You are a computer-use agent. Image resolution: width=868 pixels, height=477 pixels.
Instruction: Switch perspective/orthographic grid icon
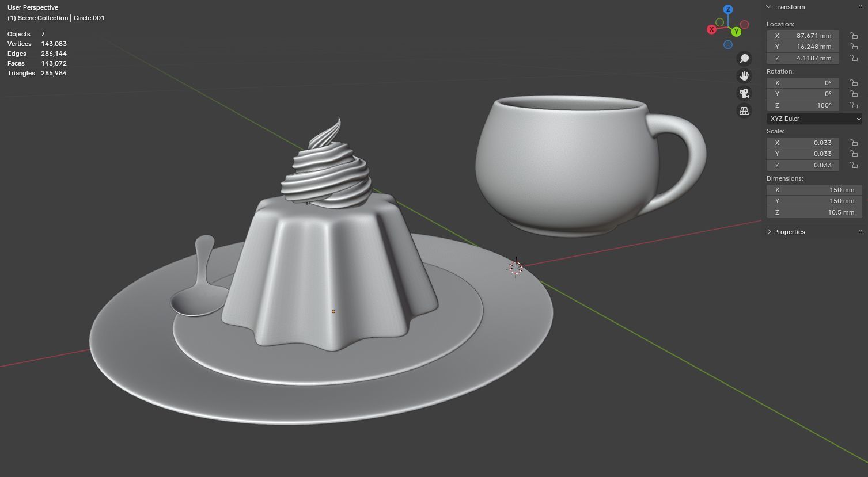[x=744, y=110]
